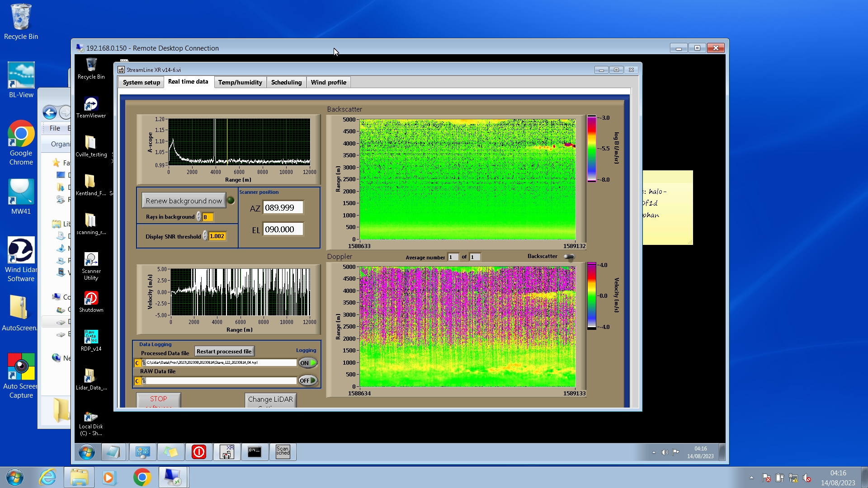The height and width of the screenshot is (488, 868).
Task: Flip the Backscatter switch above the Doppler plot
Action: tap(569, 257)
